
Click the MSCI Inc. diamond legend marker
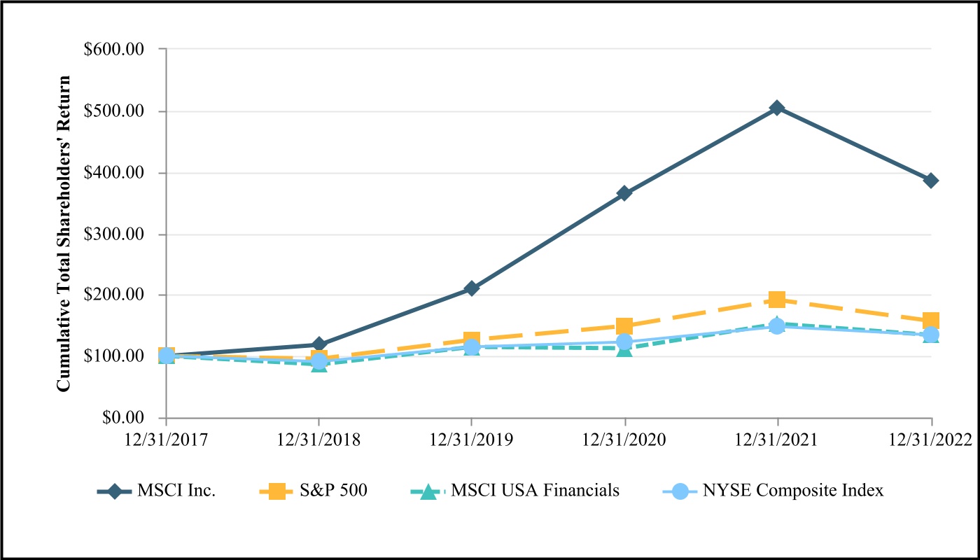click(116, 491)
